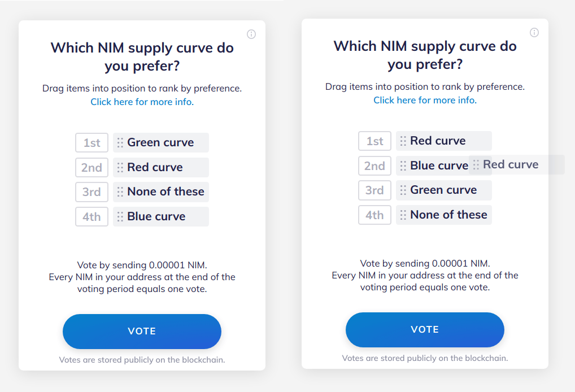Click the info icon on the right poll card
575x392 pixels.
(x=534, y=33)
